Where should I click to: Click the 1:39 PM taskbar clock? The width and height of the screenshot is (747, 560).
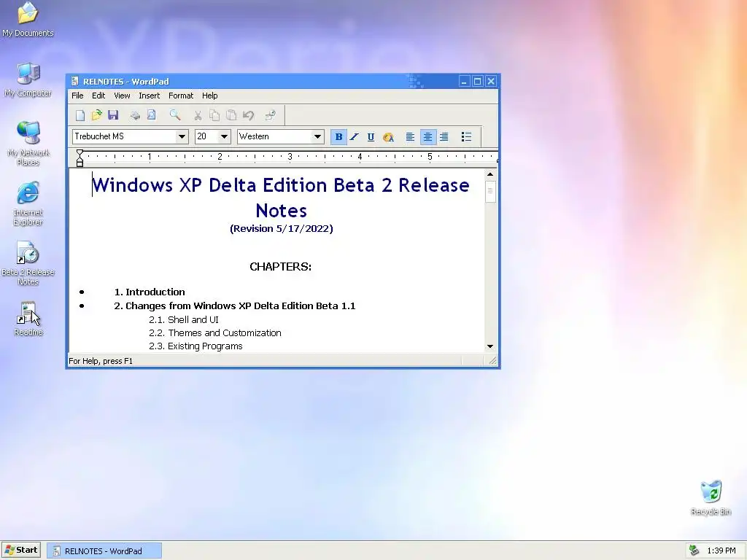click(721, 551)
